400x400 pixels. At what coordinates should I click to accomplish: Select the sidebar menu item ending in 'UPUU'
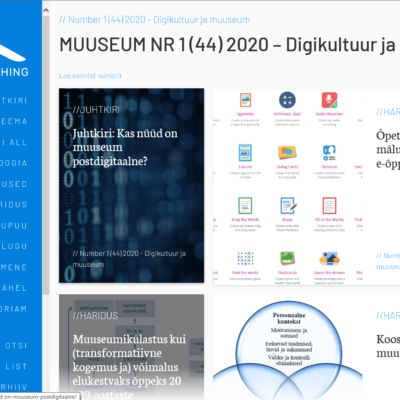tap(13, 226)
